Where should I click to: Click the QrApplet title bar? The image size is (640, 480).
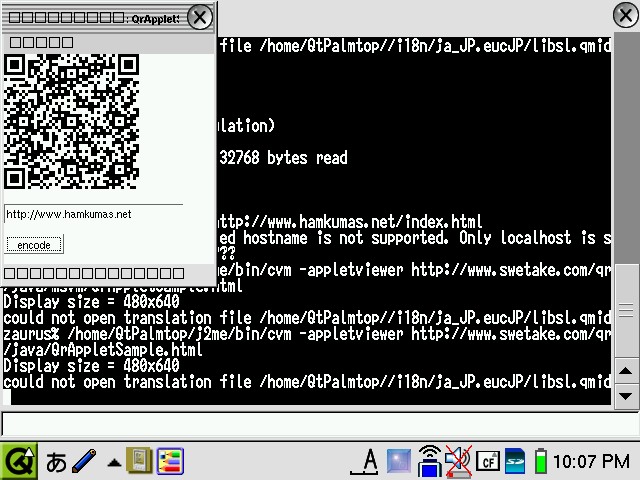[x=95, y=18]
